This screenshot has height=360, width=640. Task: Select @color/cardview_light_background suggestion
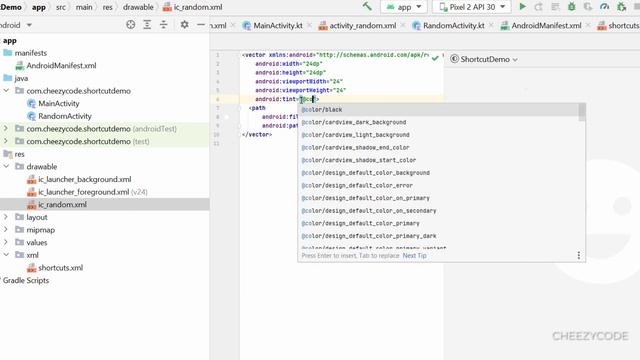[x=439, y=135]
